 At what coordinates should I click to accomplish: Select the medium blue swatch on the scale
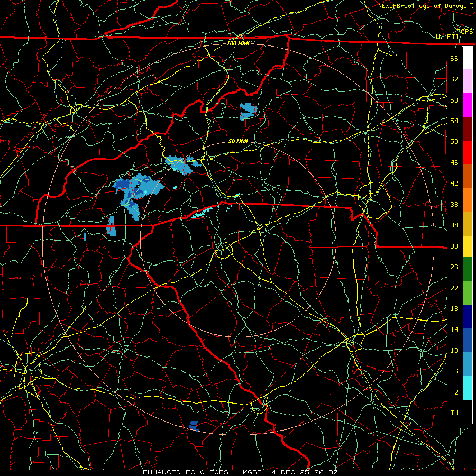[467, 340]
